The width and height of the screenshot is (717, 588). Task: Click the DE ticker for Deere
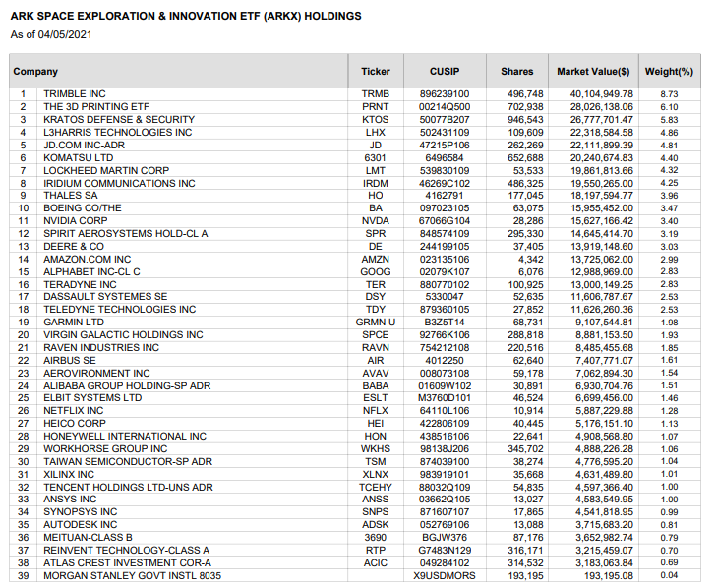click(376, 247)
